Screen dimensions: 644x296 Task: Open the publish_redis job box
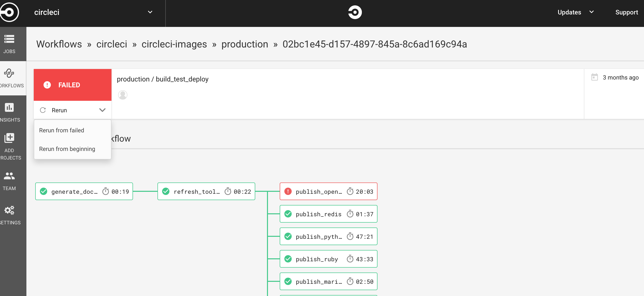[328, 214]
